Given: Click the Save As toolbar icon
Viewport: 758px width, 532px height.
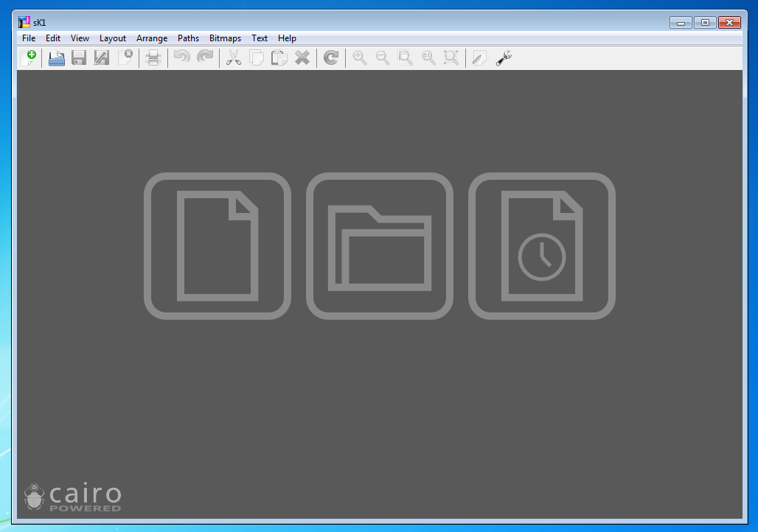Looking at the screenshot, I should pyautogui.click(x=102, y=58).
